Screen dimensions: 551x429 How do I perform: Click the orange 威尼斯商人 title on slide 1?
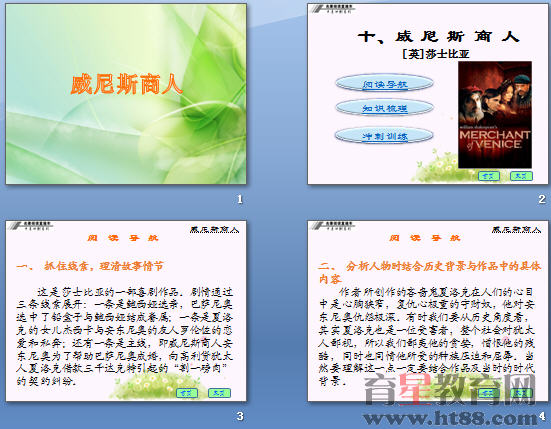pos(127,84)
